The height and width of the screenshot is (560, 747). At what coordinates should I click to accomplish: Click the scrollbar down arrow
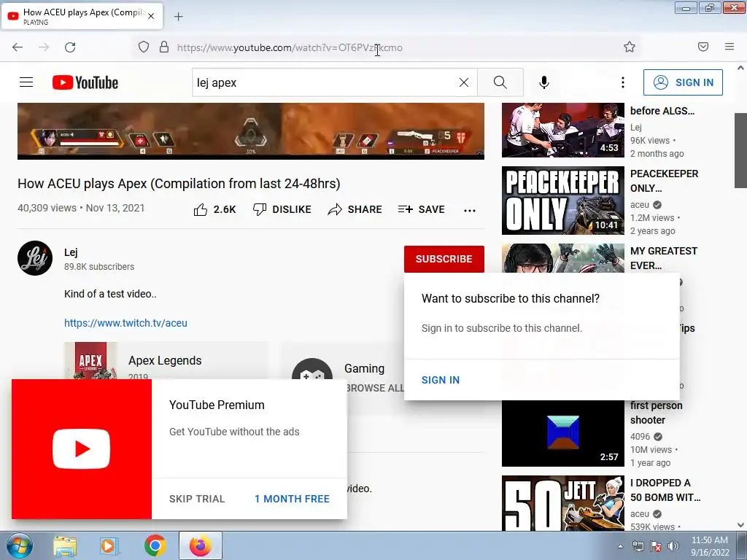[740, 525]
